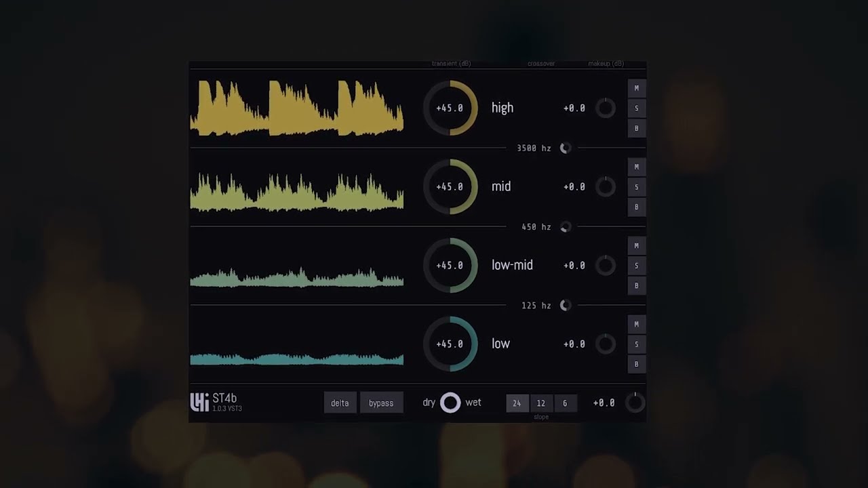Click the ST4b plugin logo icon
Viewport: 868px width, 488px height.
click(199, 403)
